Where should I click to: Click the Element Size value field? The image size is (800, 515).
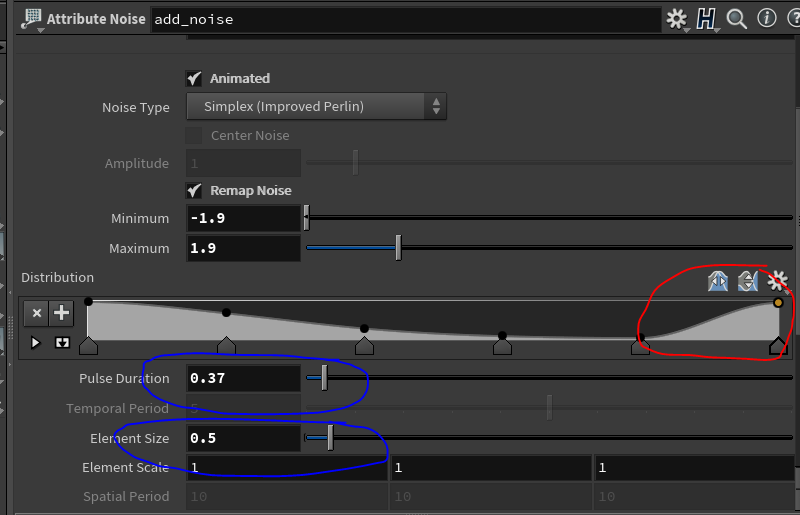243,438
